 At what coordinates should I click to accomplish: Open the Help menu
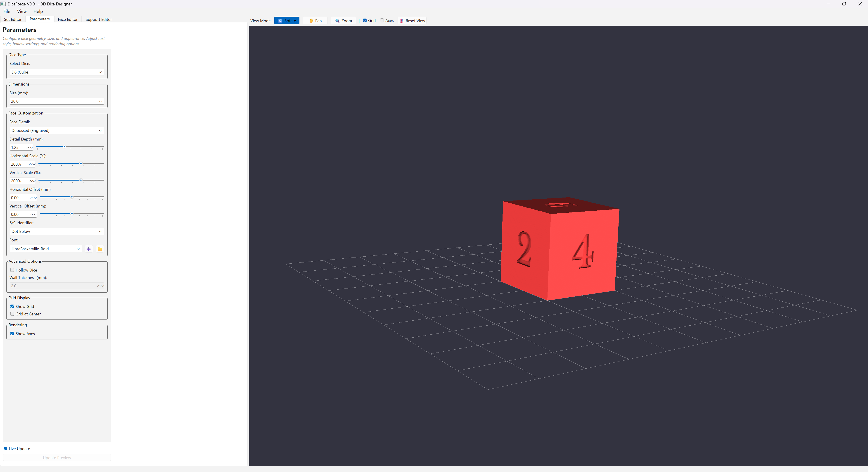[38, 11]
